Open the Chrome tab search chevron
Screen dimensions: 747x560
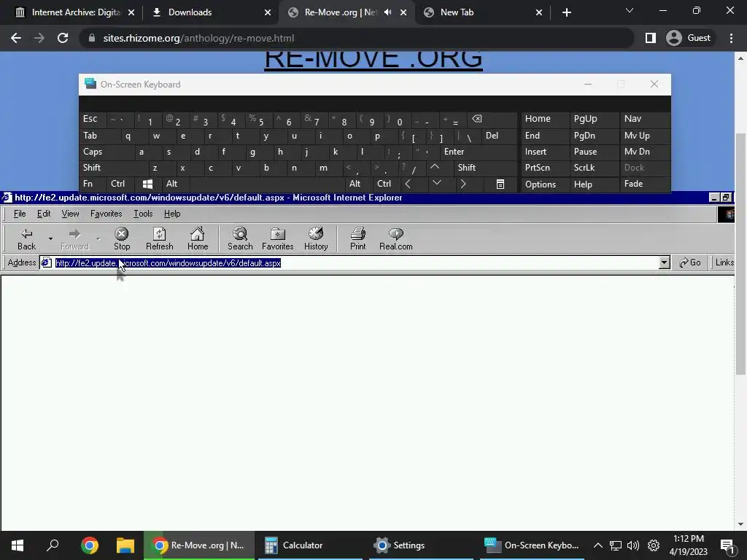630,10
